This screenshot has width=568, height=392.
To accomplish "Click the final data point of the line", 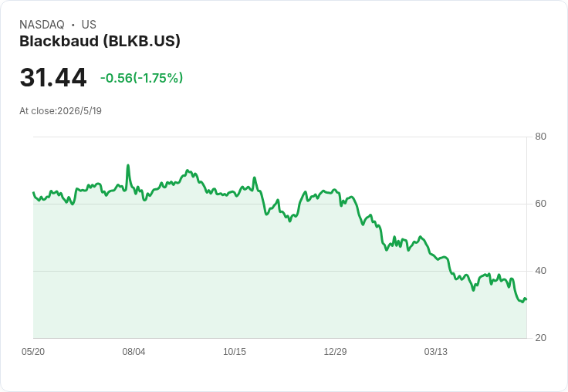I will point(526,299).
